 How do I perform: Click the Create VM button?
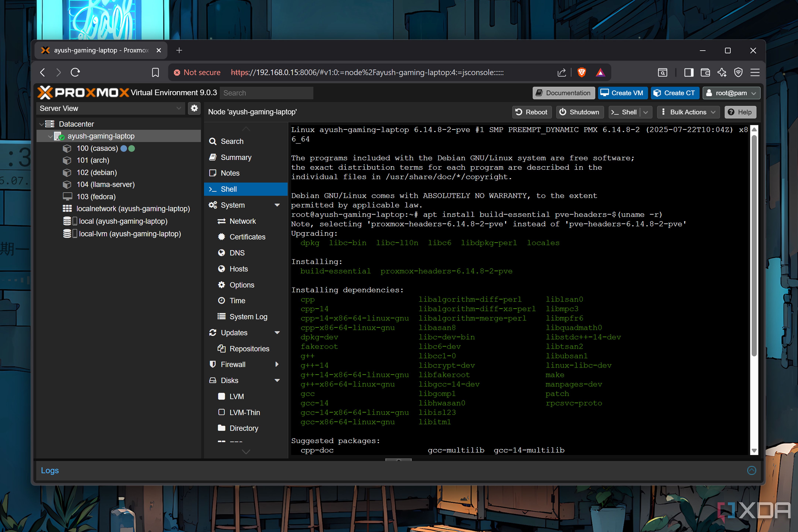[623, 93]
